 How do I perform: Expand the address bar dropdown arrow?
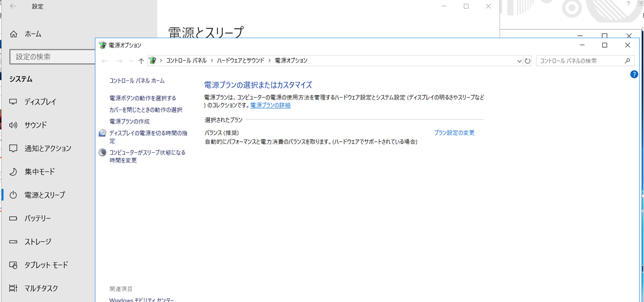519,60
